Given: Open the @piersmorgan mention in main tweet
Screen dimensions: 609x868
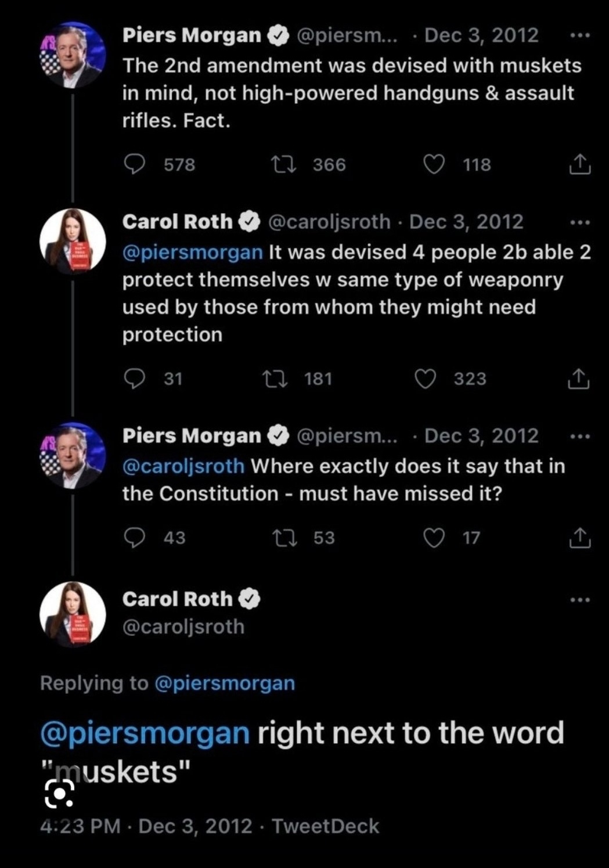Looking at the screenshot, I should [x=145, y=733].
